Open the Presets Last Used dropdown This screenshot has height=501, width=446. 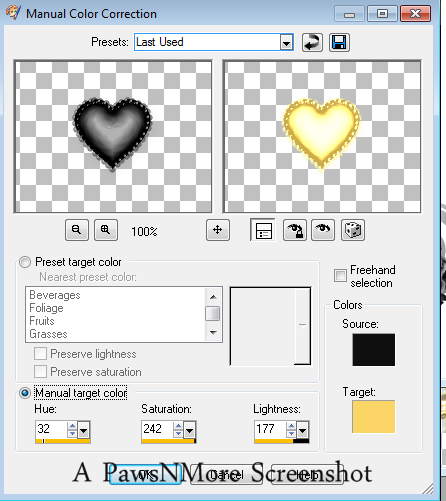(x=286, y=42)
